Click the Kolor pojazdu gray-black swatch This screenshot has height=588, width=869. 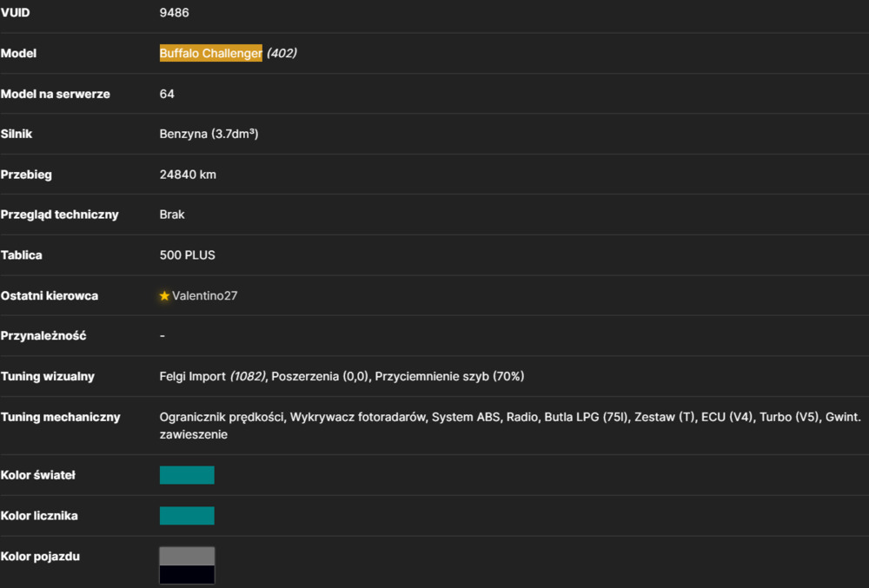(x=187, y=565)
